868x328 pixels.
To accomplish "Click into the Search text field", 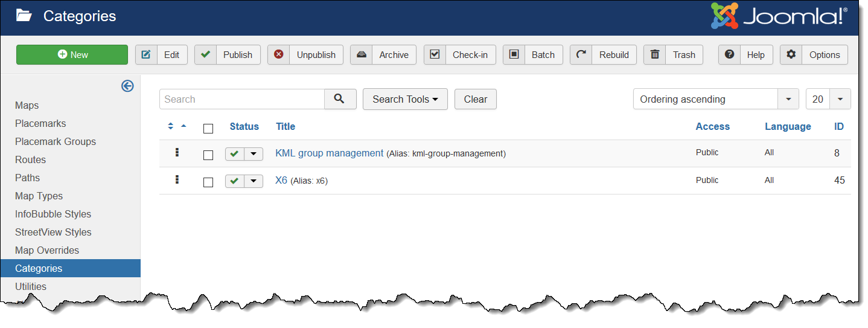I will tap(241, 99).
